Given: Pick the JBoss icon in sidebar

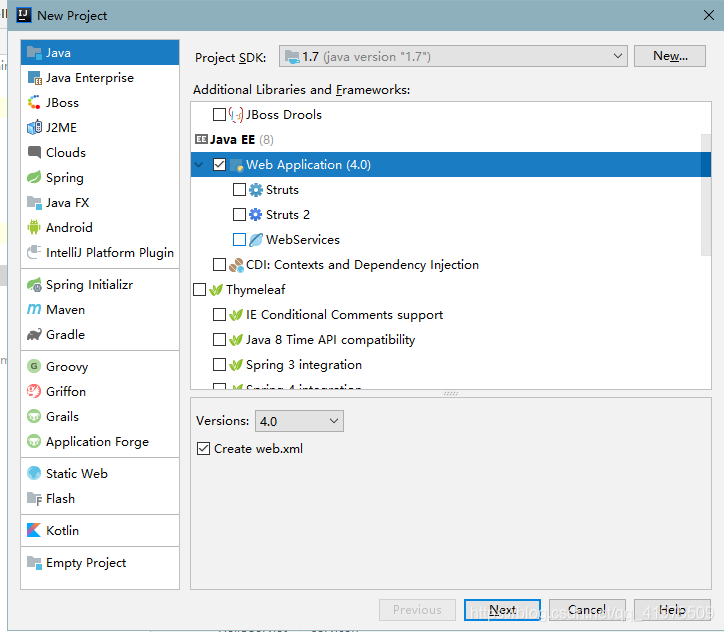Looking at the screenshot, I should click(x=34, y=102).
